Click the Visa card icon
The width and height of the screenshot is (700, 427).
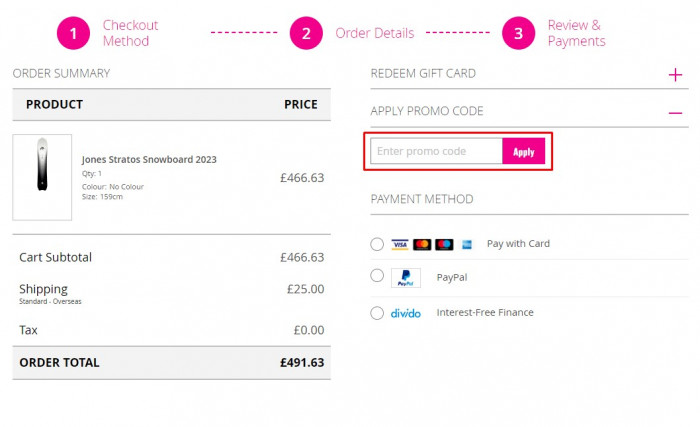tap(400, 244)
